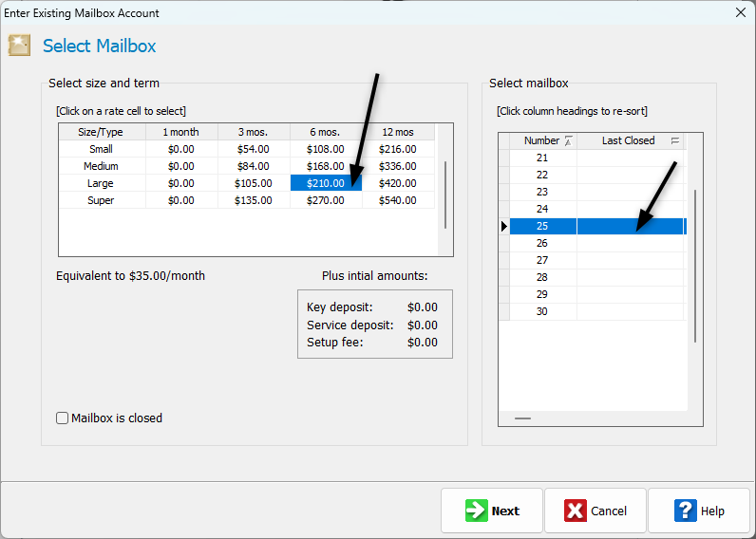Choose the Super 12 mos rate $540.00
This screenshot has width=756, height=539.
(398, 200)
